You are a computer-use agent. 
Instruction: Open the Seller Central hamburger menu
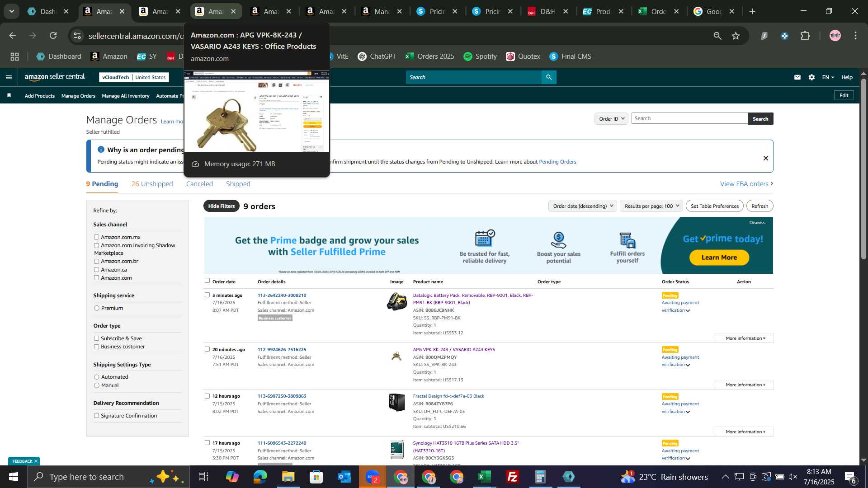point(9,77)
